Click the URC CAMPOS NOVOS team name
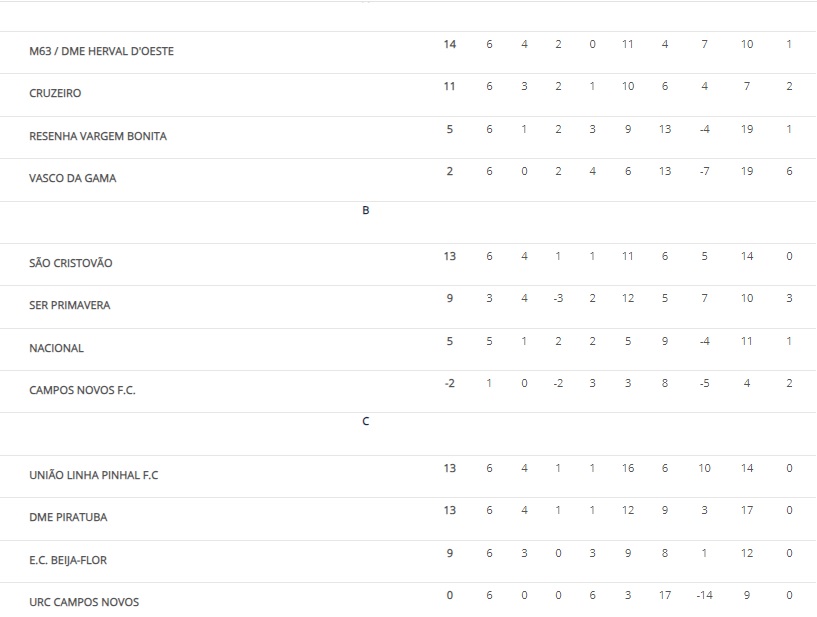This screenshot has width=817, height=617. (x=84, y=602)
